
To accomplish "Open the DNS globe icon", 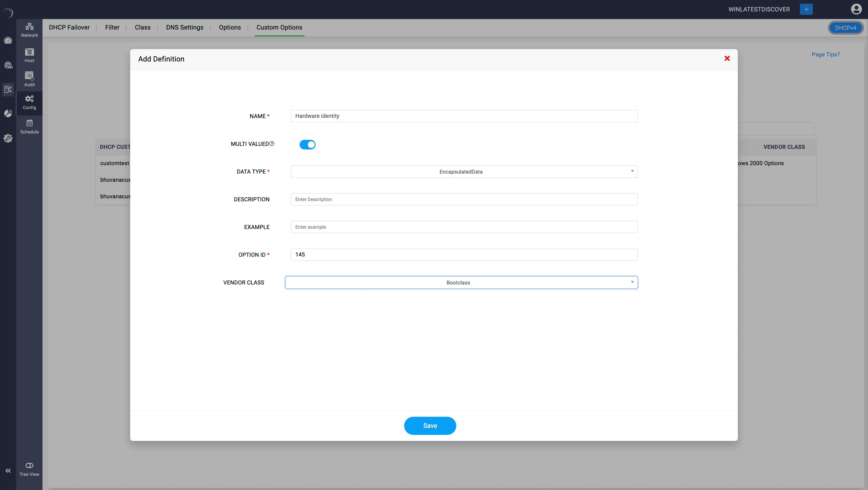I will point(8,65).
